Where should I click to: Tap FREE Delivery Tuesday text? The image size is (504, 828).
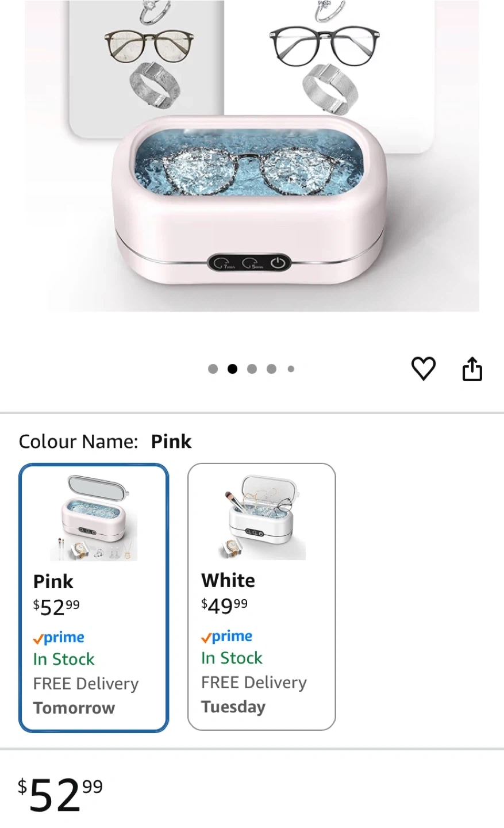coord(253,695)
